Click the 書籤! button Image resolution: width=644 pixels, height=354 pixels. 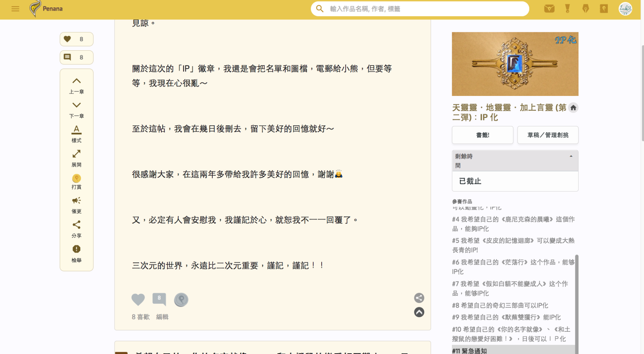coord(483,135)
